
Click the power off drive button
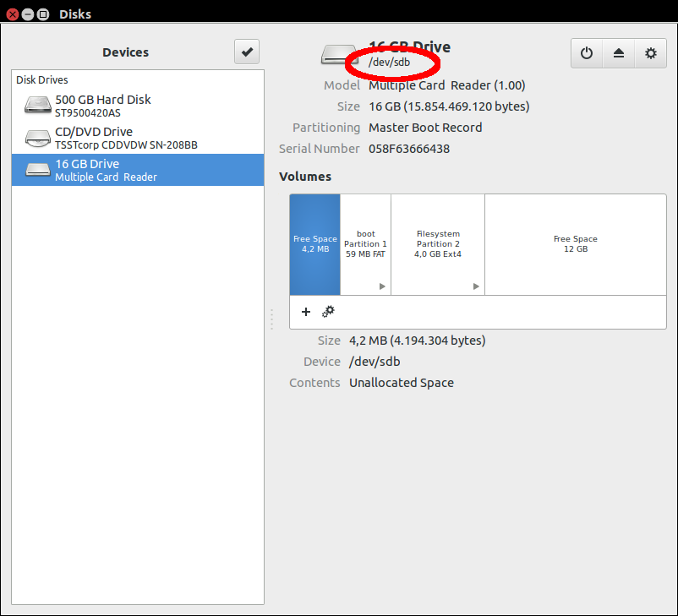click(x=587, y=53)
